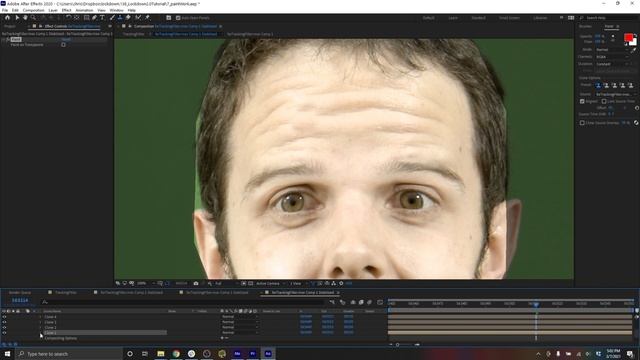
Task: Switch to Default workspace
Action: point(429,18)
